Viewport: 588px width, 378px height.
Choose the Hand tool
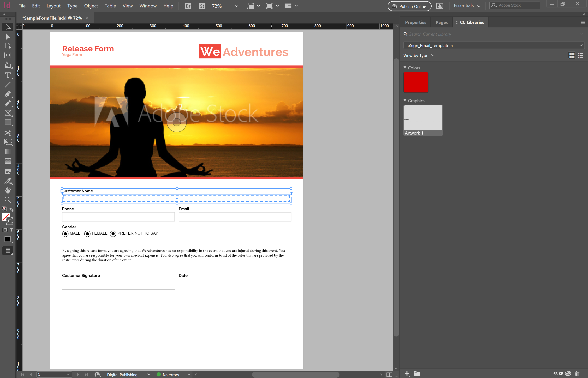tap(8, 190)
